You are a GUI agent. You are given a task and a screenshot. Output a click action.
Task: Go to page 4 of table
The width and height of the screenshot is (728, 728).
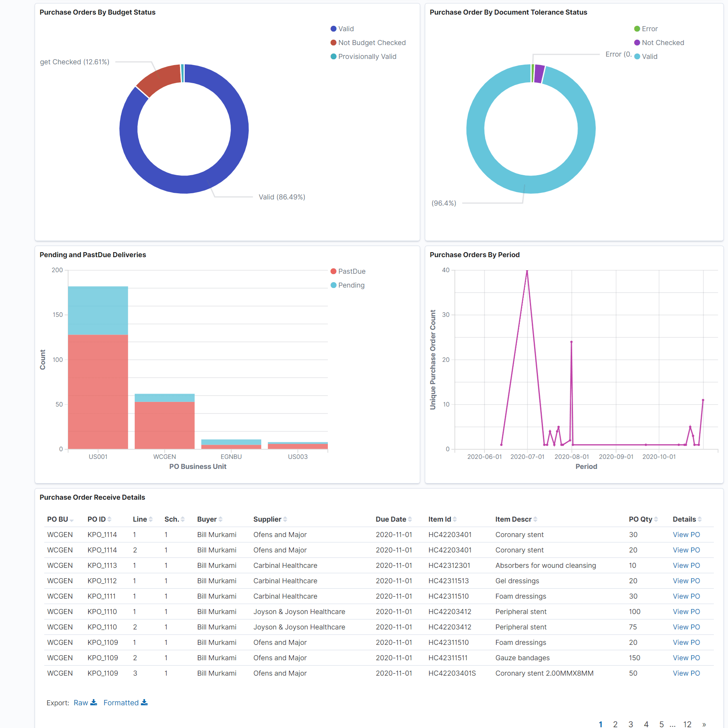[646, 724]
